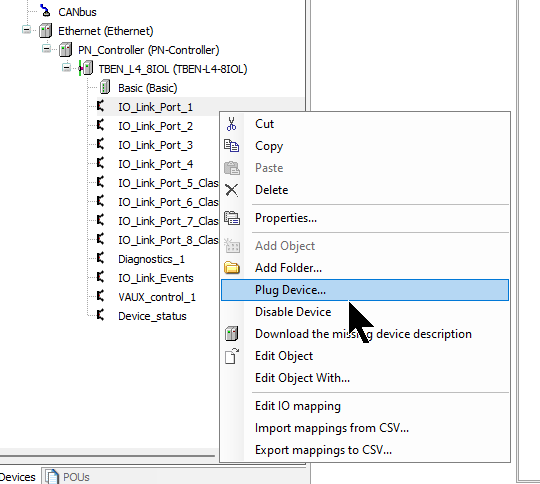Click the yellow Add Folder icon

[232, 268]
